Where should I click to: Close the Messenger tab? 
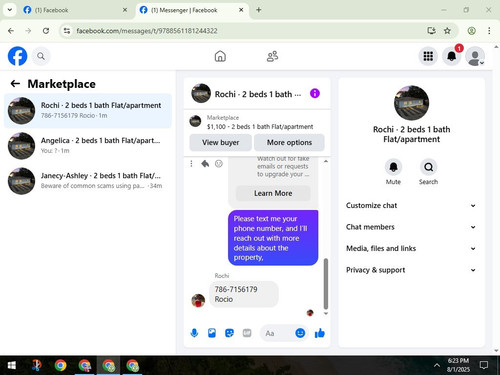point(241,10)
